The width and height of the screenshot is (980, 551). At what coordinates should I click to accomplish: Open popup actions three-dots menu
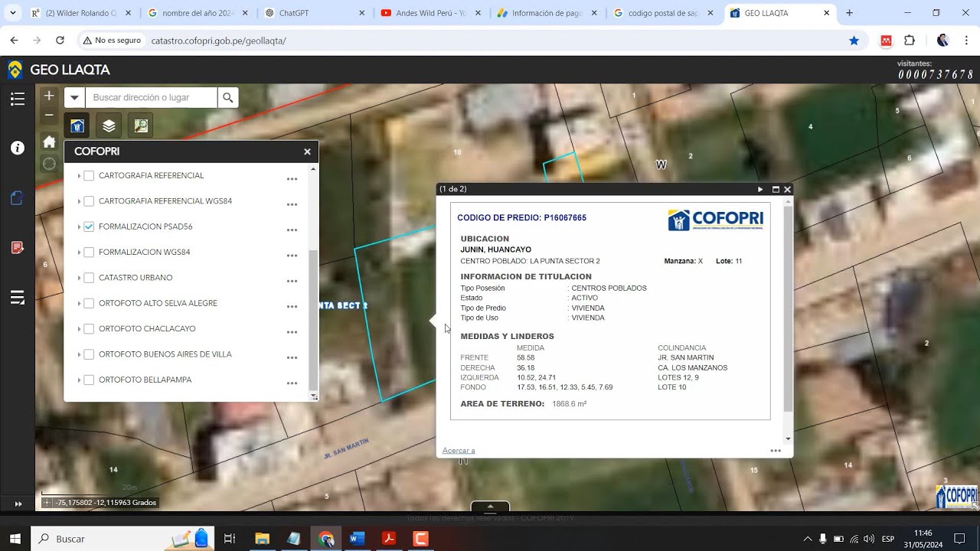pos(776,451)
